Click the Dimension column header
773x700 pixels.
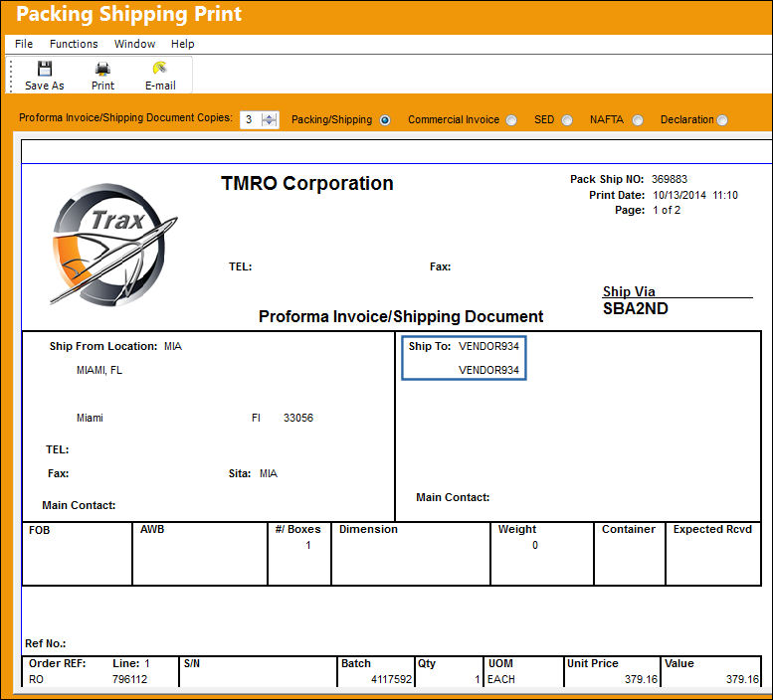click(x=368, y=530)
